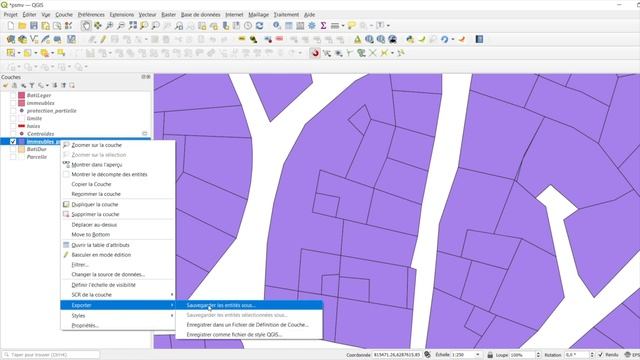
Task: Click the pink BatiLeger layer color swatch
Action: [22, 95]
